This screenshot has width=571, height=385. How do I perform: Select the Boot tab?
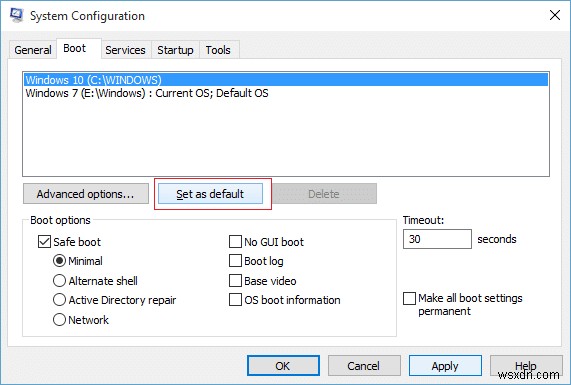(x=79, y=48)
